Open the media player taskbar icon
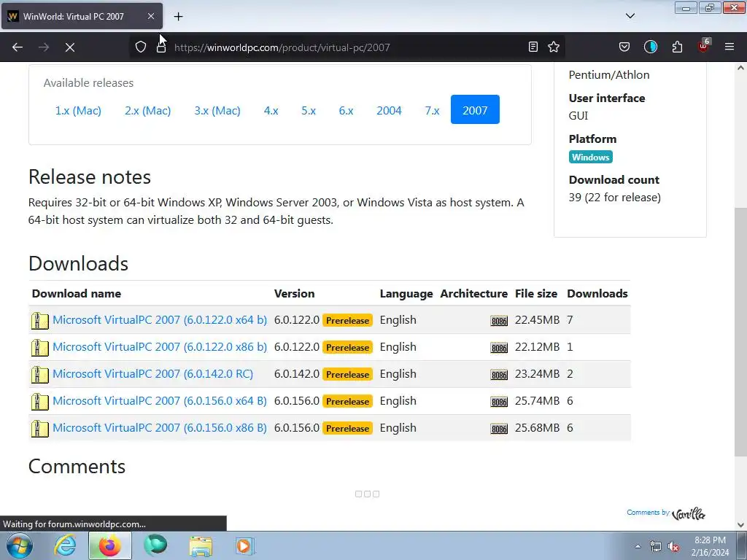Image resolution: width=747 pixels, height=560 pixels. 245,545
